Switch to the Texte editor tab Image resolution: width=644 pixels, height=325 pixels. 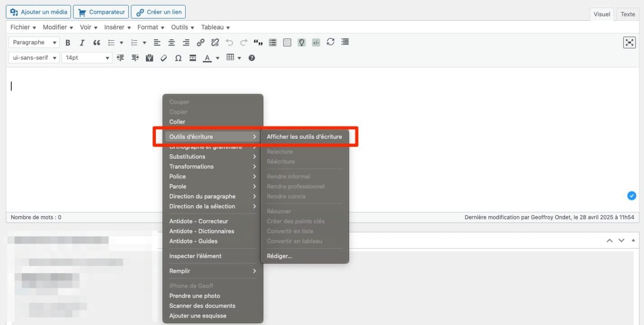(x=628, y=14)
